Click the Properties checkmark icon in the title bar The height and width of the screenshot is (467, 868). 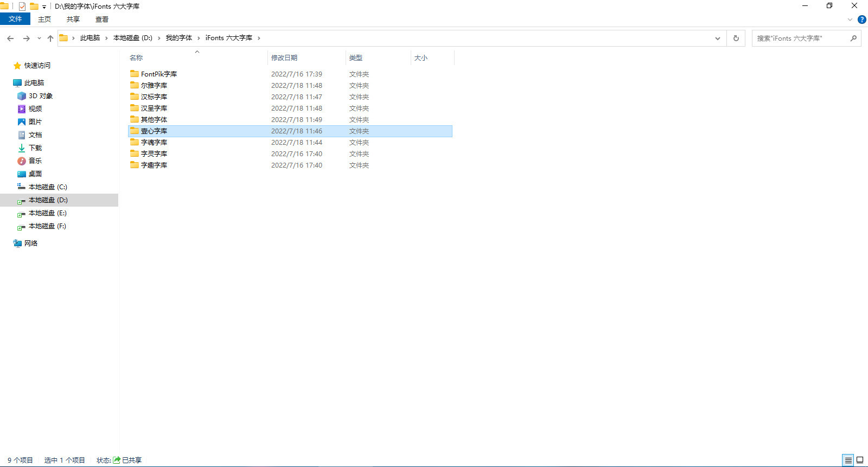tap(22, 7)
